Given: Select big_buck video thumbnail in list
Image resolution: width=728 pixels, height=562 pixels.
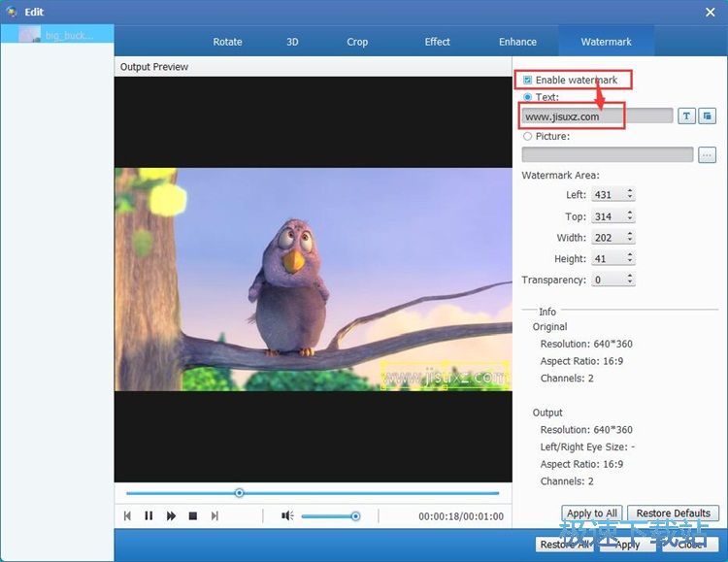Looking at the screenshot, I should point(29,34).
